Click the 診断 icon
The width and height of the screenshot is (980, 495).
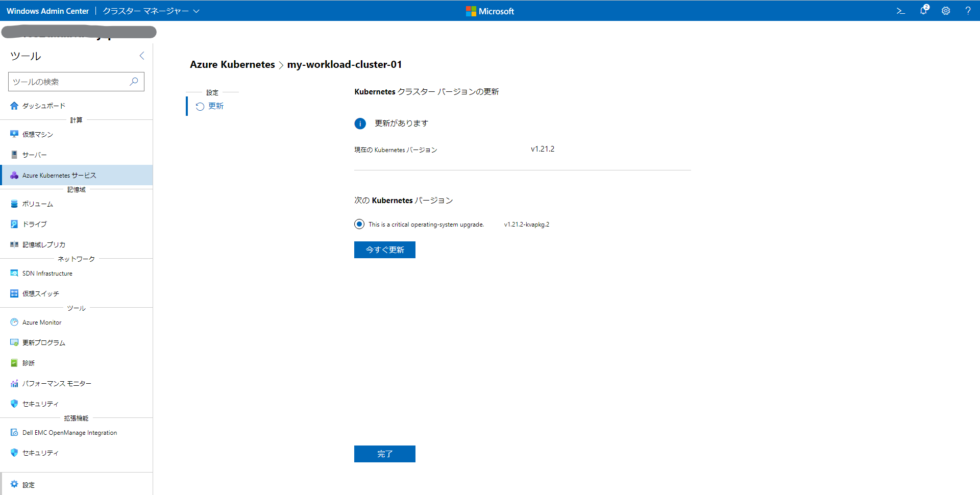tap(14, 363)
